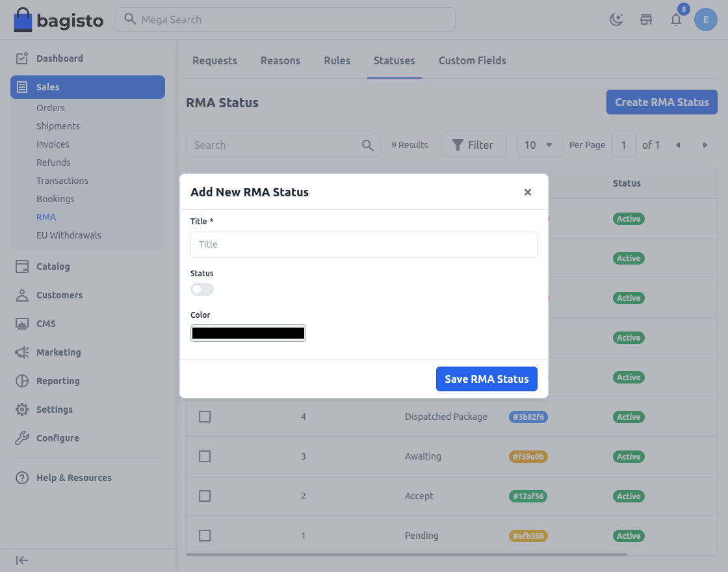The image size is (728, 572).
Task: Switch to the Requests tab
Action: pyautogui.click(x=215, y=61)
